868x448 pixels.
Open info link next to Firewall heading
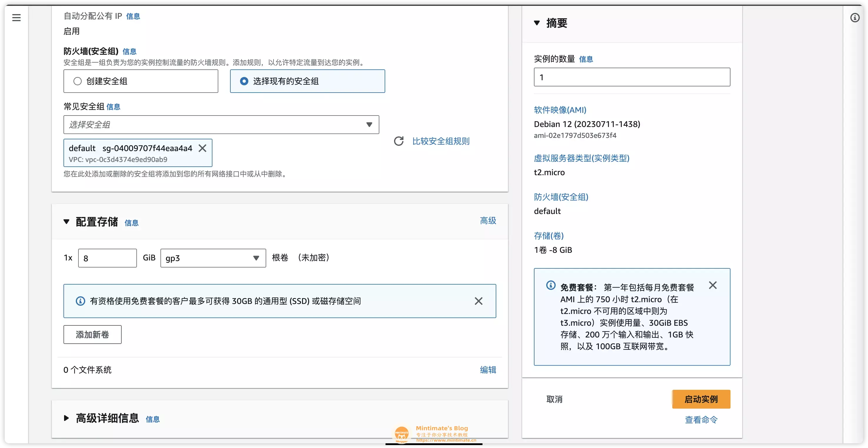coord(129,51)
